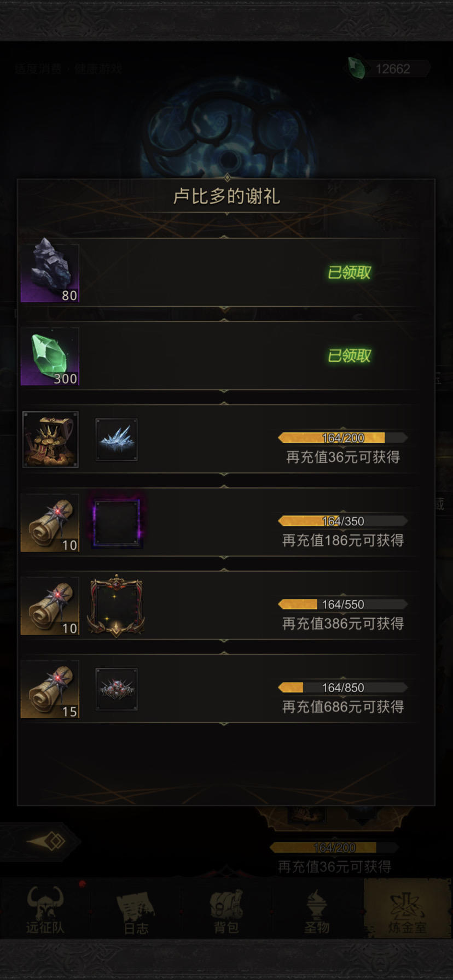Image resolution: width=453 pixels, height=980 pixels.
Task: Select the spiked crown item icon
Action: click(117, 689)
